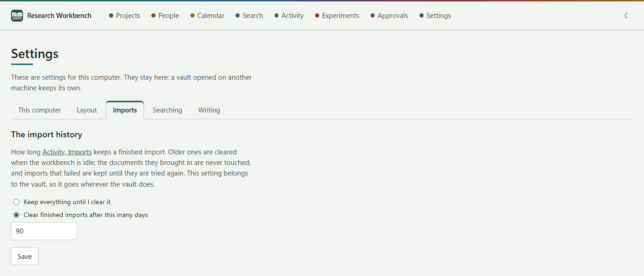The image size is (644, 276).
Task: Open Activity in the top navigation
Action: click(289, 16)
